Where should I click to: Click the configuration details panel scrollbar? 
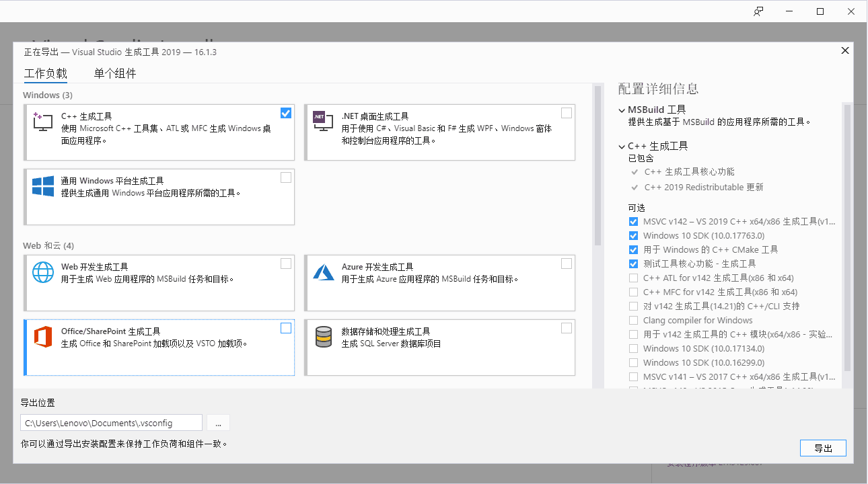(x=847, y=238)
